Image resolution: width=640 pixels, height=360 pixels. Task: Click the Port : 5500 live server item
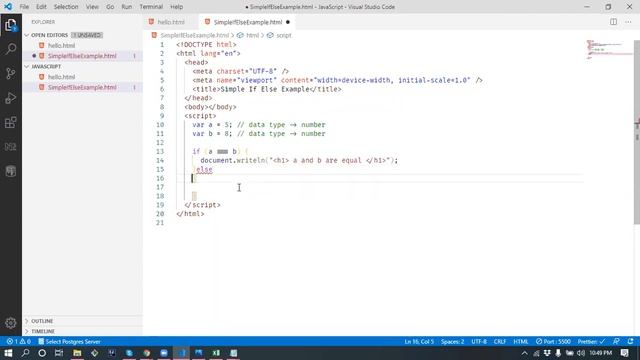pos(553,342)
